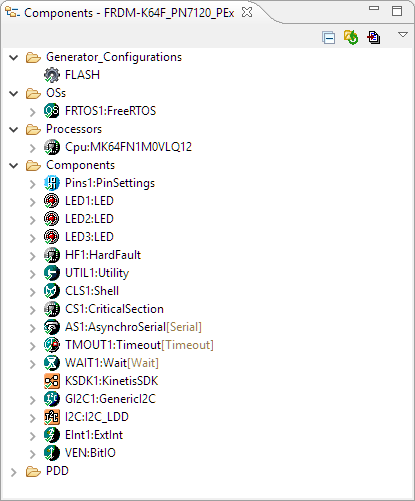
Task: Select the KSDK1:KinetisSDK label
Action: pos(111,381)
